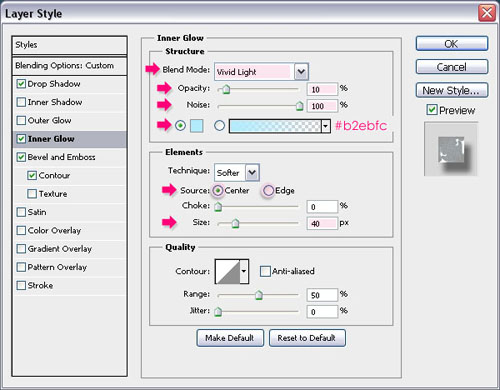Enable the Texture checkbox
The height and width of the screenshot is (390, 500).
(x=32, y=194)
